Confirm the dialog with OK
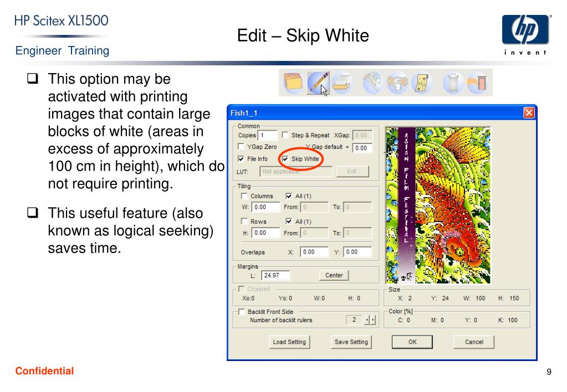 pyautogui.click(x=412, y=342)
